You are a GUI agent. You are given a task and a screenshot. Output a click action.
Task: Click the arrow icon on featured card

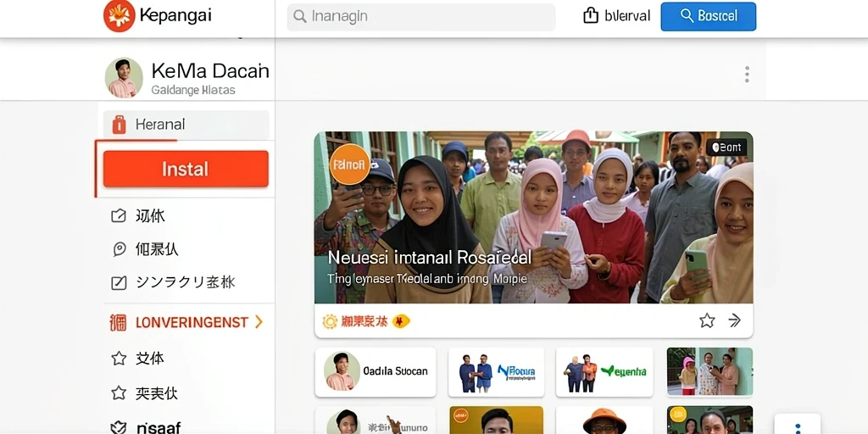[734, 320]
